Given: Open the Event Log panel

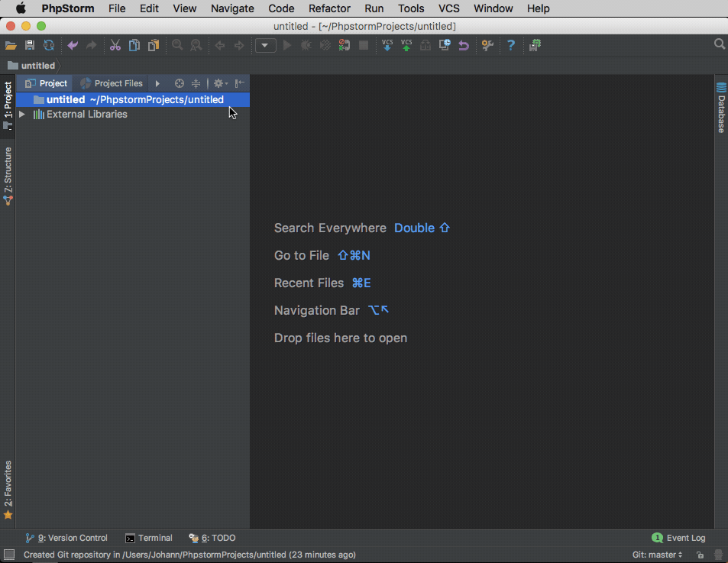Looking at the screenshot, I should point(678,538).
